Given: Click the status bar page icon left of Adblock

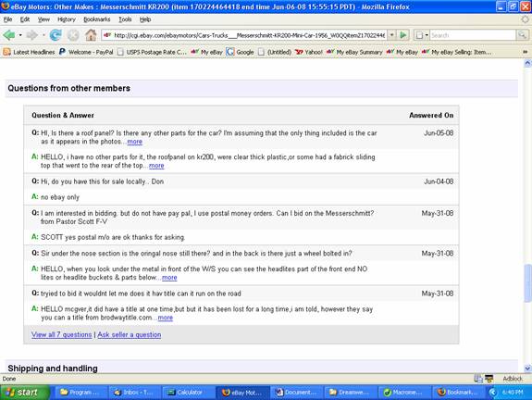Looking at the screenshot, I should click(478, 379).
